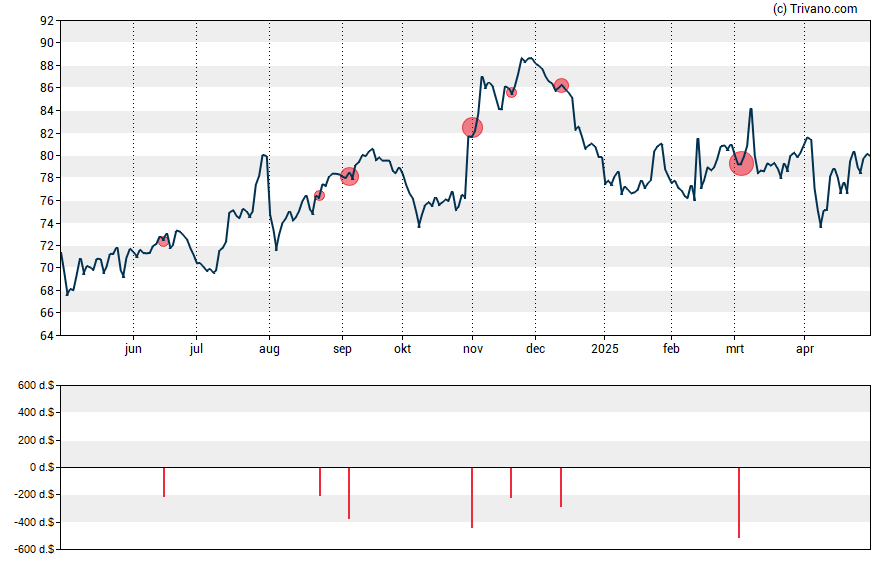Click the 'mrt' x-axis label
The height and width of the screenshot is (565, 888).
(735, 349)
